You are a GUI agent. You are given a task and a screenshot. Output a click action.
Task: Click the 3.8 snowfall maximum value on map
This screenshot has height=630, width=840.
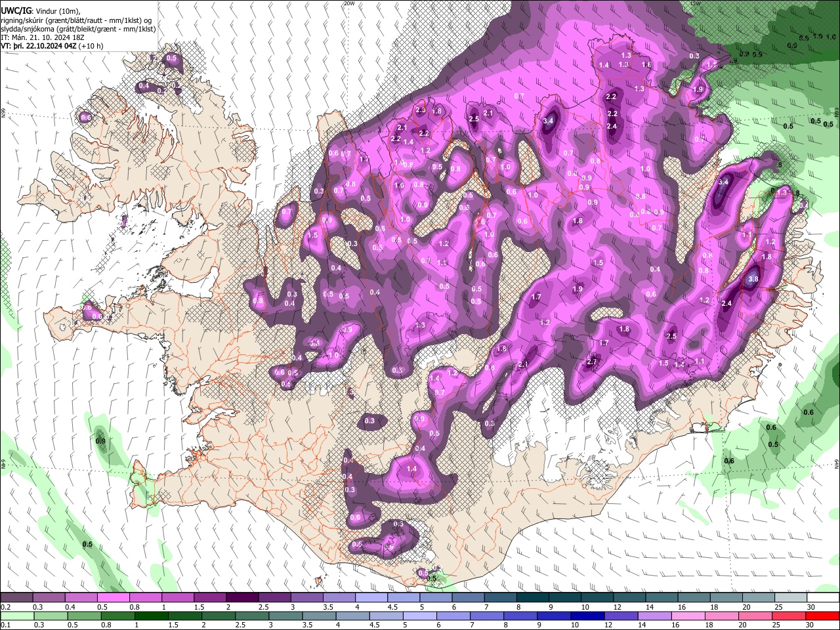753,279
